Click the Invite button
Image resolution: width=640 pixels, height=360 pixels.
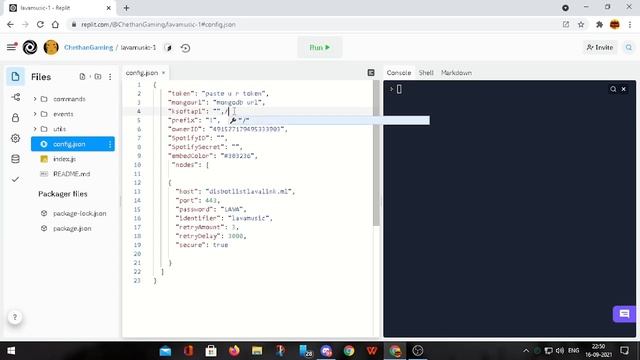(600, 47)
